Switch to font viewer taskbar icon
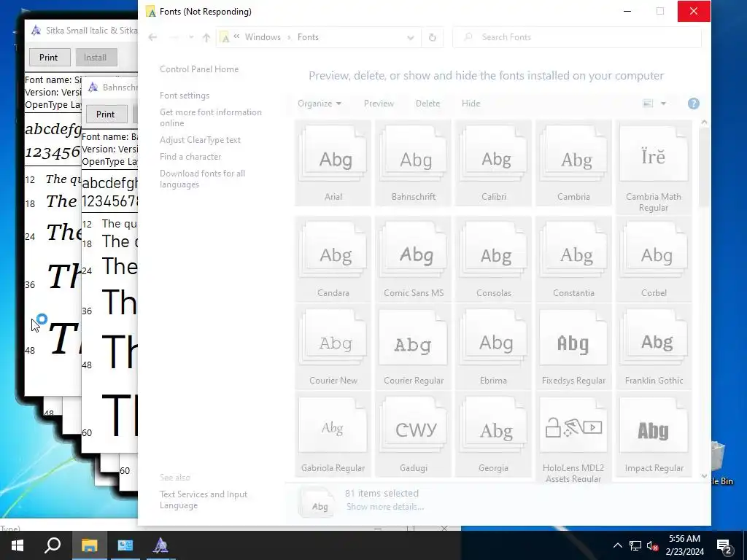 point(160,545)
